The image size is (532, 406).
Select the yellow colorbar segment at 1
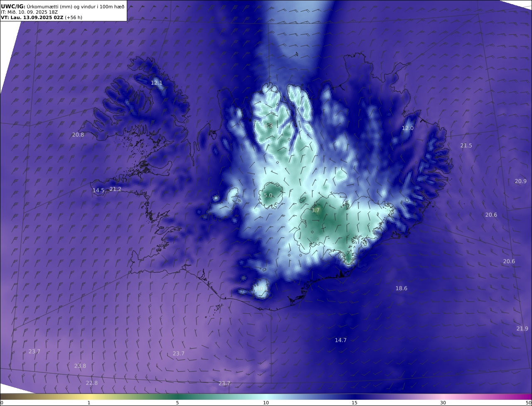[89, 396]
